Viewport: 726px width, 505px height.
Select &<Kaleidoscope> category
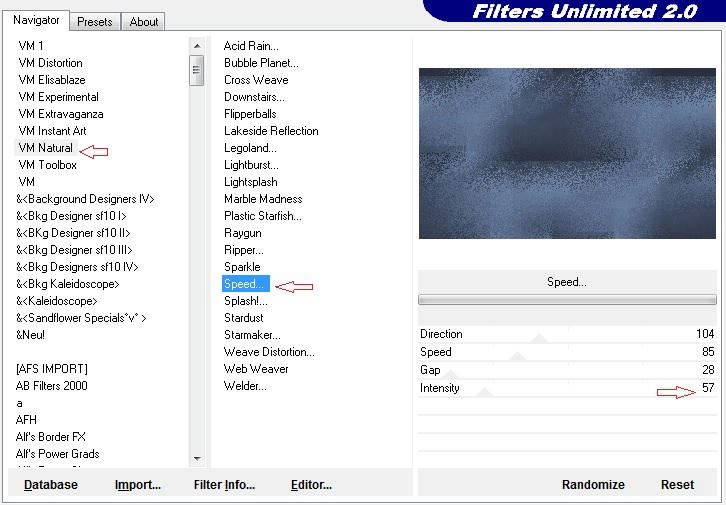[x=56, y=301]
